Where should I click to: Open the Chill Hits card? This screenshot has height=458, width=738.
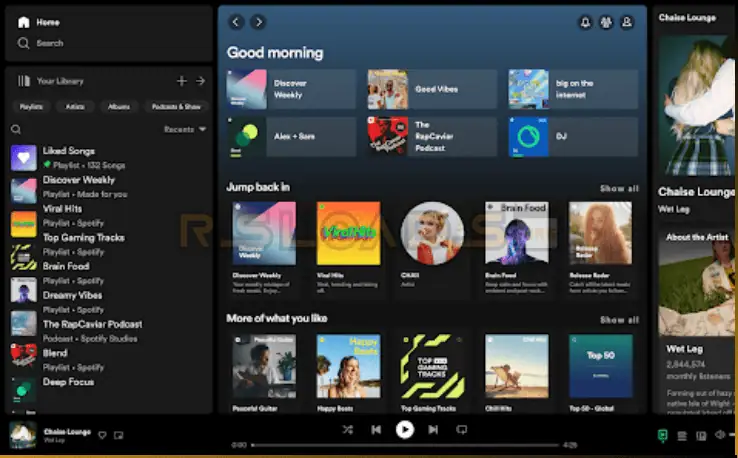[517, 373]
